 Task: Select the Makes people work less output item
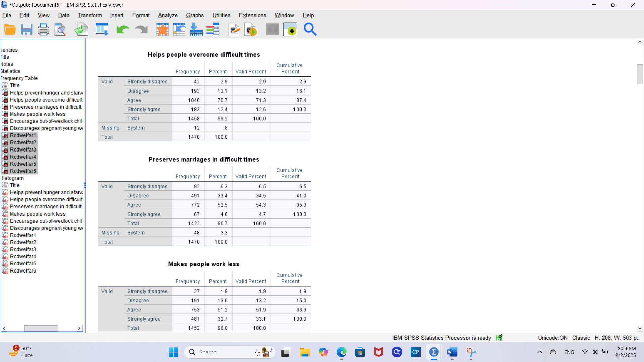coord(38,114)
